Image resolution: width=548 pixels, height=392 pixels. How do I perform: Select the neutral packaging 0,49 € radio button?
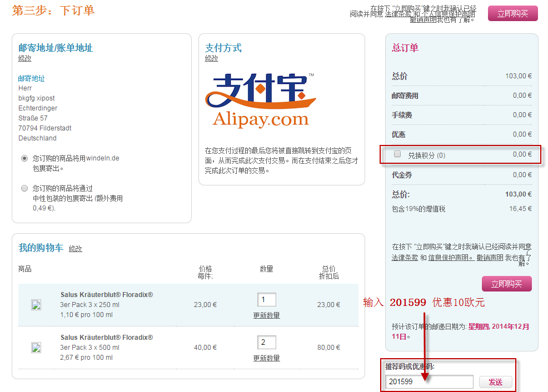(x=24, y=188)
